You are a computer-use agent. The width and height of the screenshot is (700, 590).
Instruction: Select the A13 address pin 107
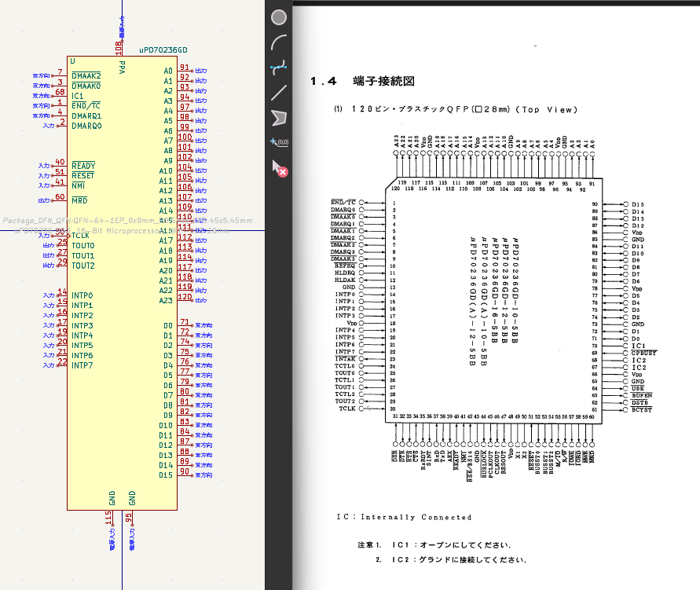point(185,200)
